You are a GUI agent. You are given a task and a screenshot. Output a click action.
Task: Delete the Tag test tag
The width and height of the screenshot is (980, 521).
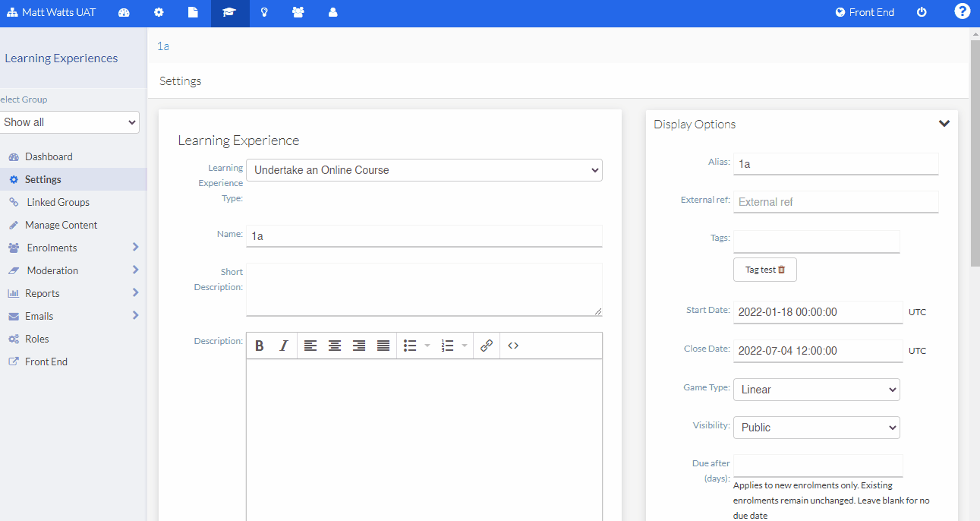[783, 269]
